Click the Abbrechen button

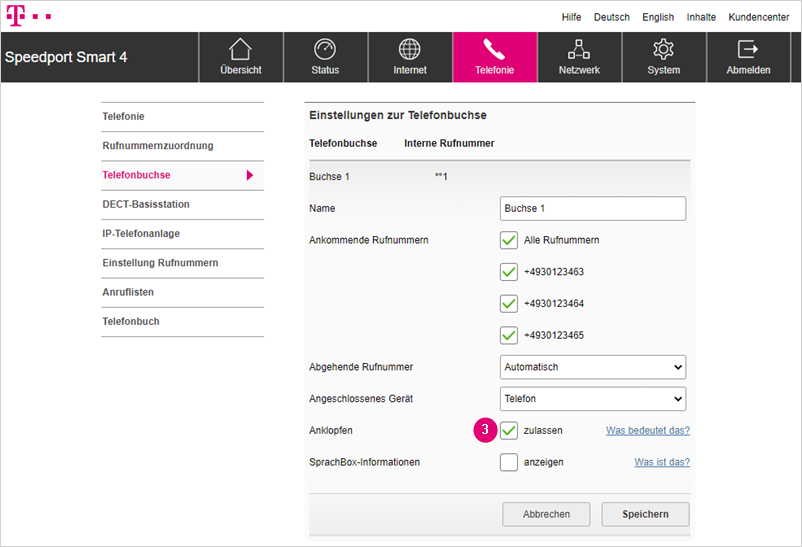[x=546, y=514]
